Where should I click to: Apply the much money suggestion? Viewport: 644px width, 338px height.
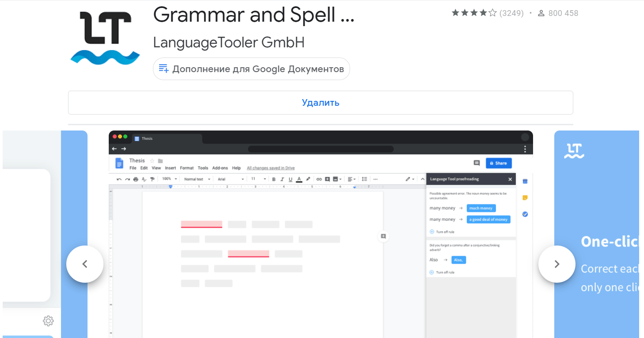click(481, 208)
